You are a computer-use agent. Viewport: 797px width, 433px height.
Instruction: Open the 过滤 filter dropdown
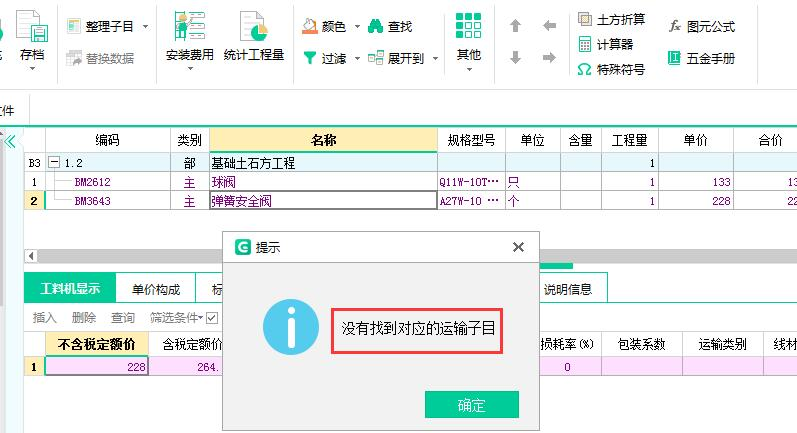point(354,59)
